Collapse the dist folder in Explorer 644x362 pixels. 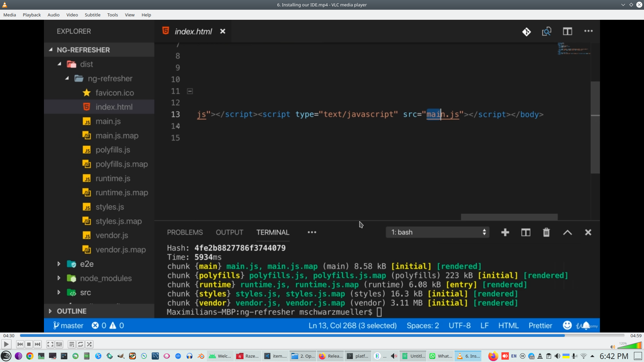59,64
